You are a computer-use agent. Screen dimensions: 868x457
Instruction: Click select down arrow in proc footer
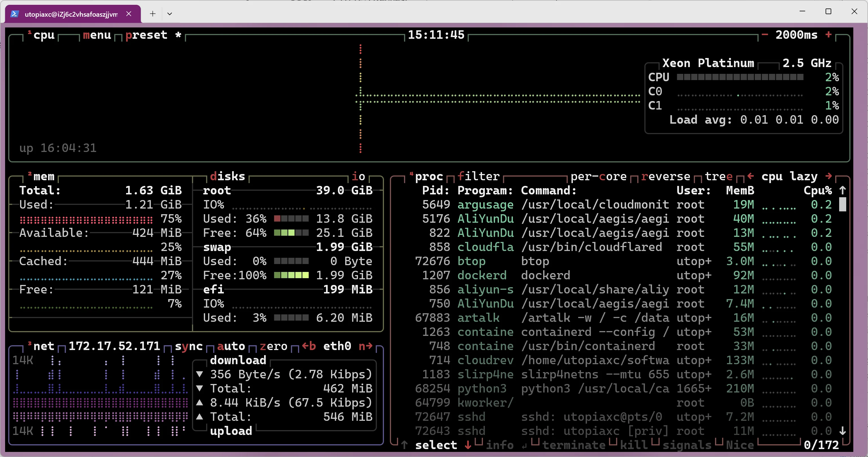pos(468,445)
